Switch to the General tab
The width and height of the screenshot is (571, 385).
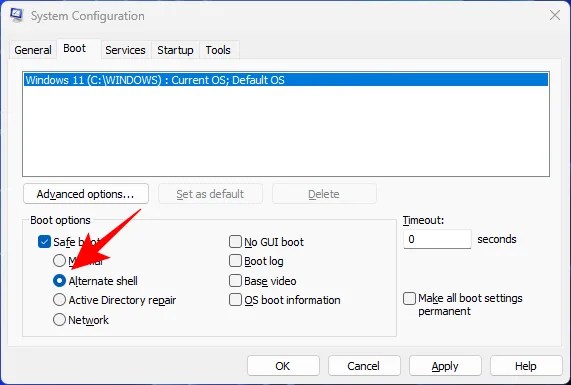[33, 50]
